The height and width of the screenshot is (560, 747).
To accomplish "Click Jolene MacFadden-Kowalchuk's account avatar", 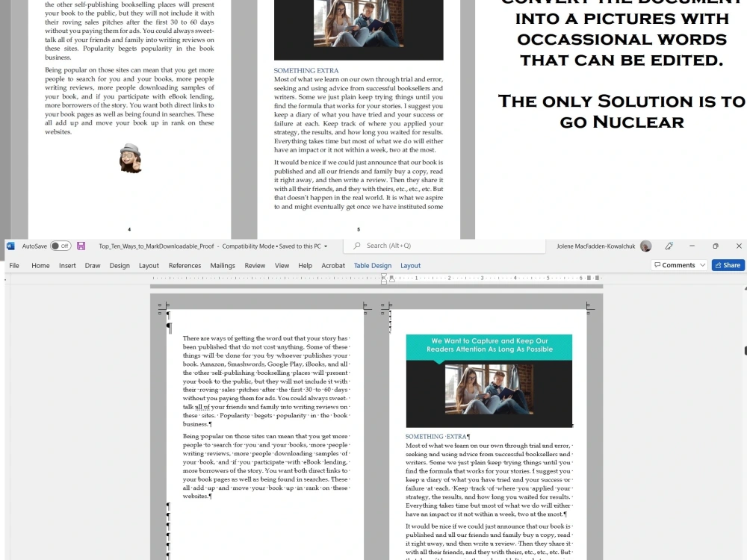I will pos(646,246).
